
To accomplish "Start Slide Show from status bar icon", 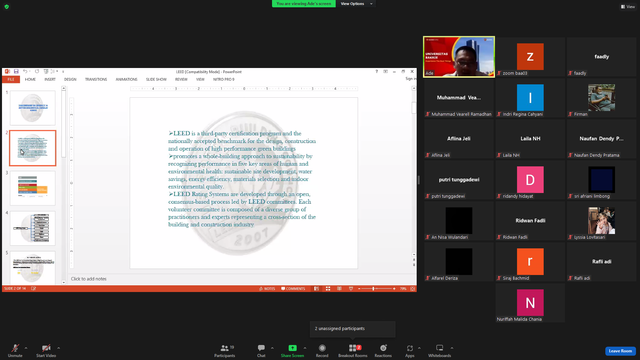I will pos(351,289).
